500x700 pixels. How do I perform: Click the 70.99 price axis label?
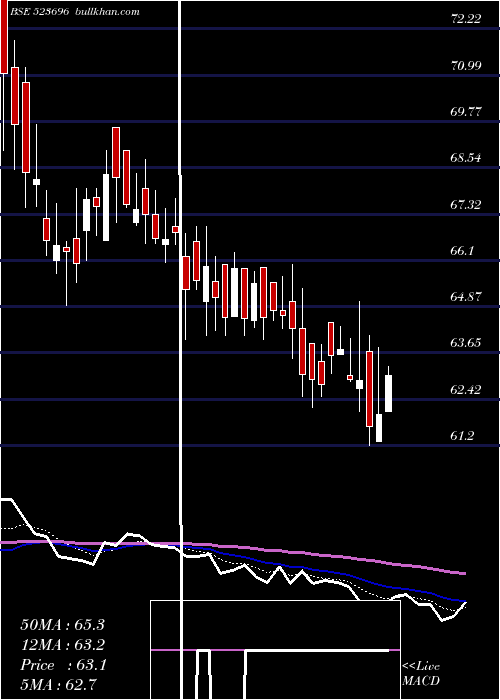466,66
